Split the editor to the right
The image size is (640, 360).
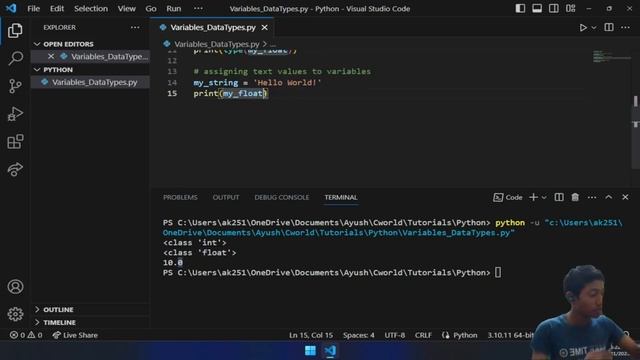coord(609,27)
